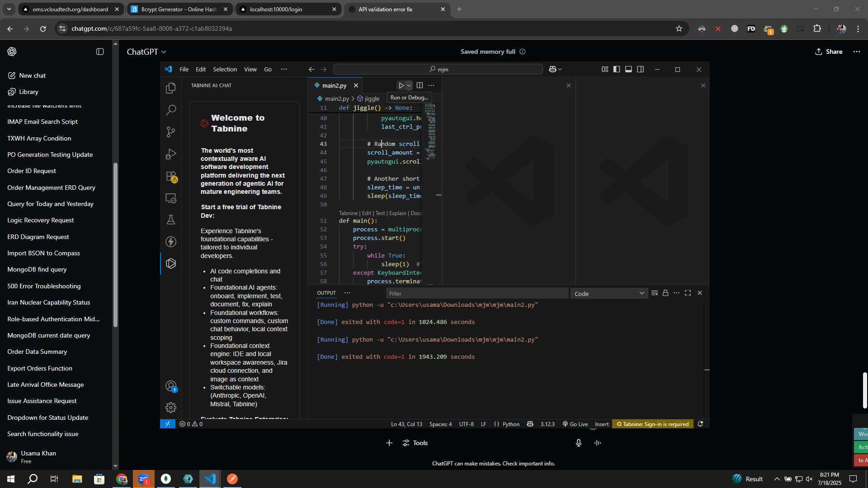Close the main2.py editor tab
The image size is (868, 488).
(x=356, y=85)
